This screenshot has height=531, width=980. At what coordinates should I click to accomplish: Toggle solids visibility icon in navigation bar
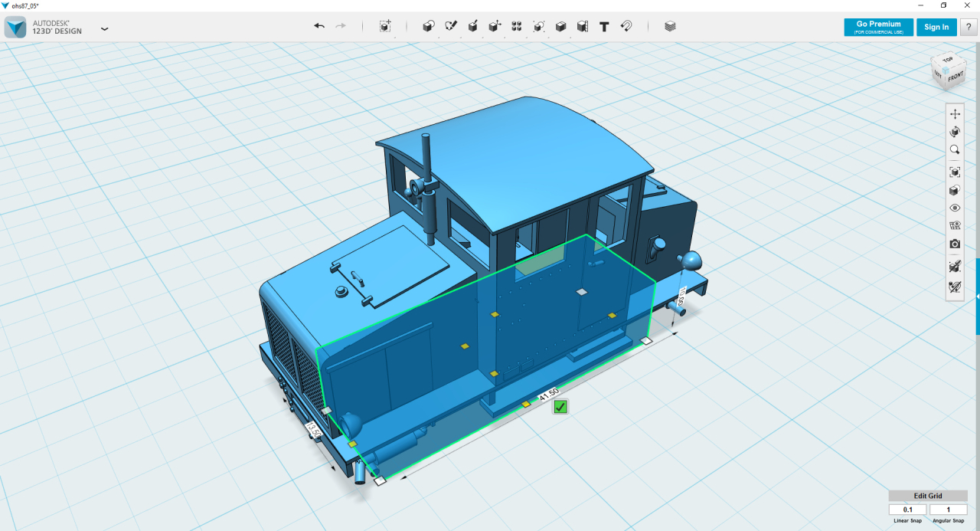(x=955, y=267)
